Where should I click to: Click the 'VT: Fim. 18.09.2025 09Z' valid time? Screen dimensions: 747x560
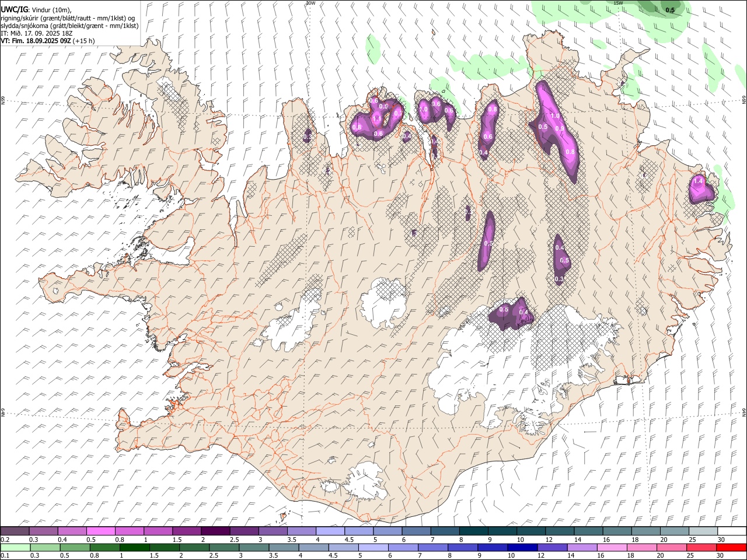coord(36,41)
